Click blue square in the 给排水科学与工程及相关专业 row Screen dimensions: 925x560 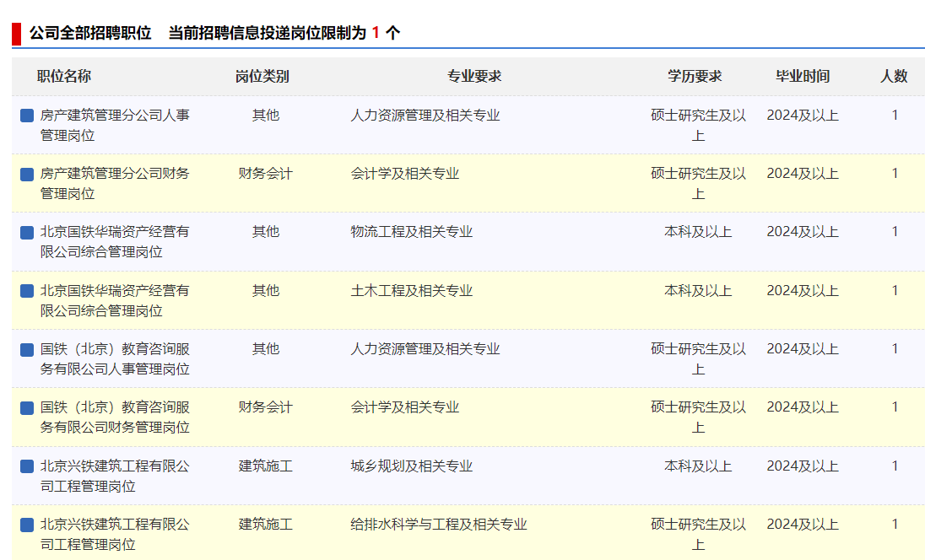[26, 525]
